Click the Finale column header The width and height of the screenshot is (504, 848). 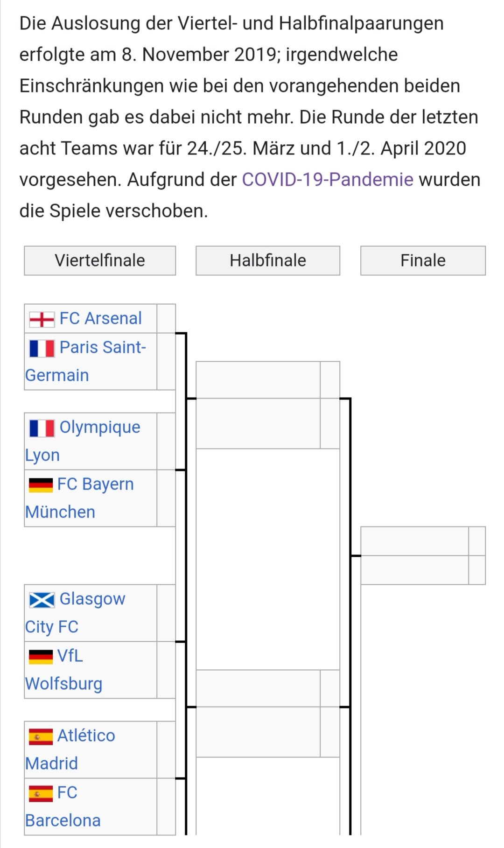[423, 260]
